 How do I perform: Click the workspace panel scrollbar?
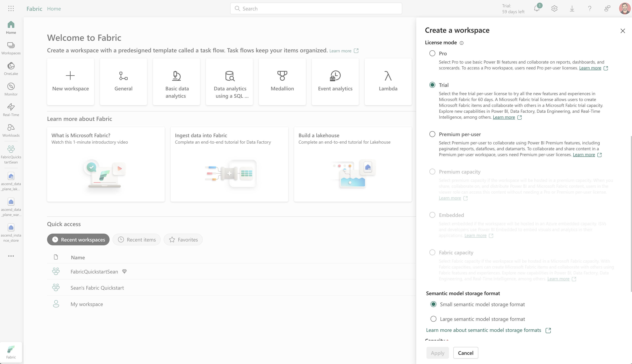[631, 214]
